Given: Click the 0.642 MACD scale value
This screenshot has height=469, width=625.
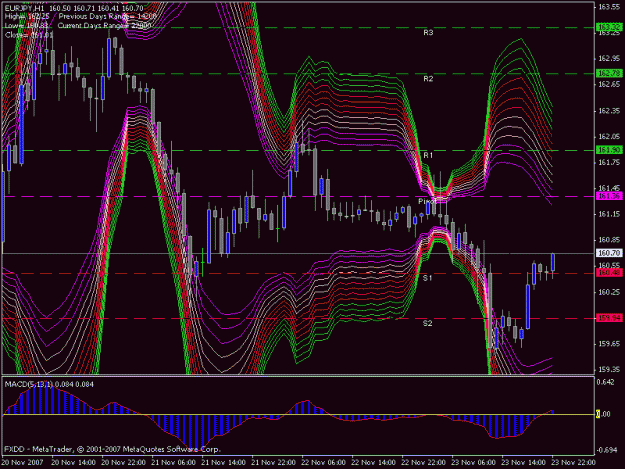Looking at the screenshot, I should [606, 382].
